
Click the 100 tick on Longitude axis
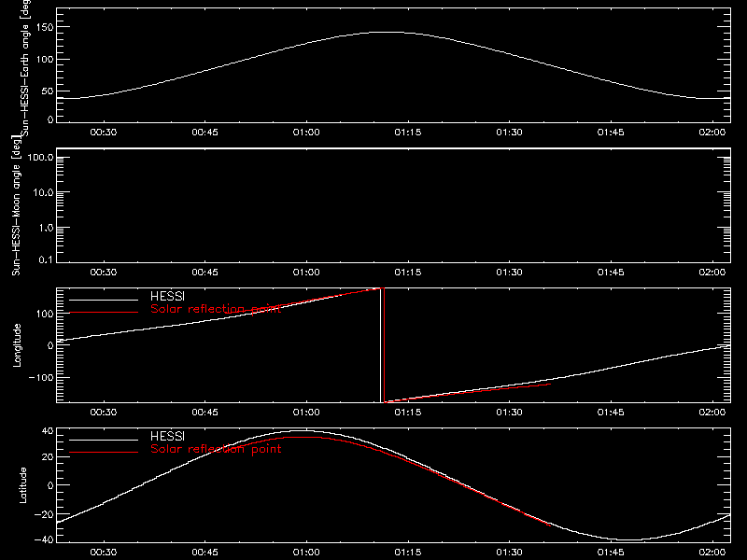click(44, 314)
